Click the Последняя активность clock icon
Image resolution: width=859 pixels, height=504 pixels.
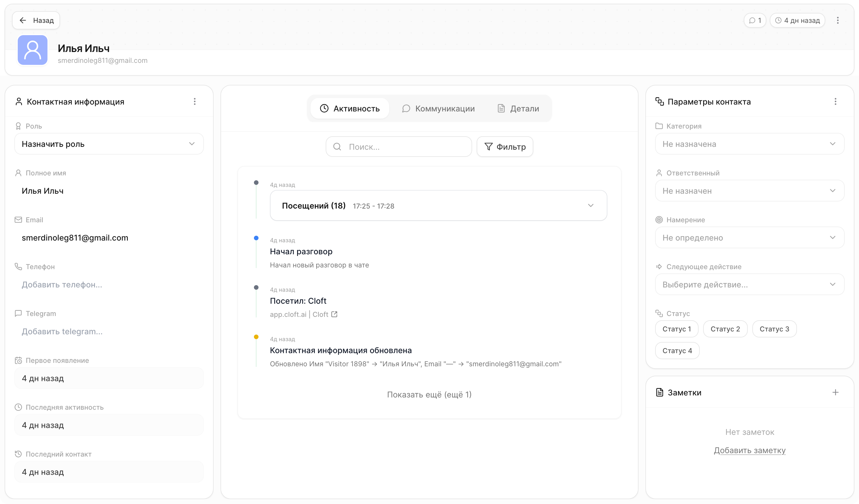coord(18,407)
